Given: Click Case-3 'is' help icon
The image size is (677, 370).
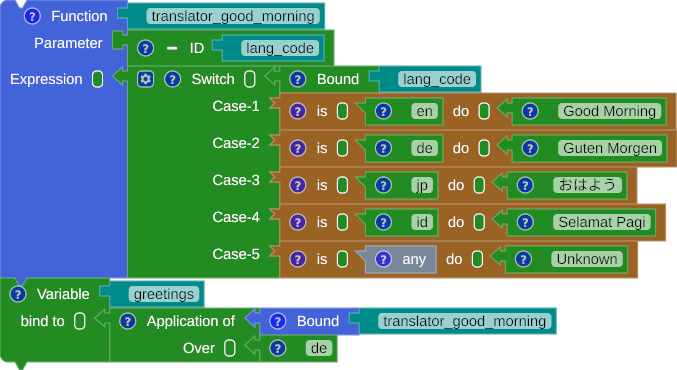Looking at the screenshot, I should point(297,186).
